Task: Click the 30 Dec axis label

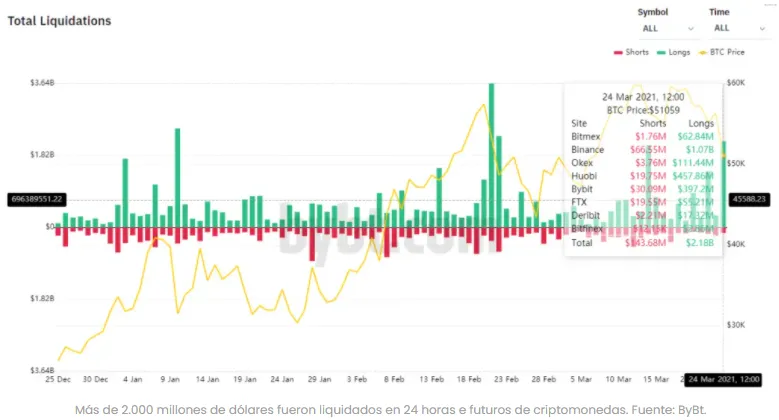Action: 95,379
